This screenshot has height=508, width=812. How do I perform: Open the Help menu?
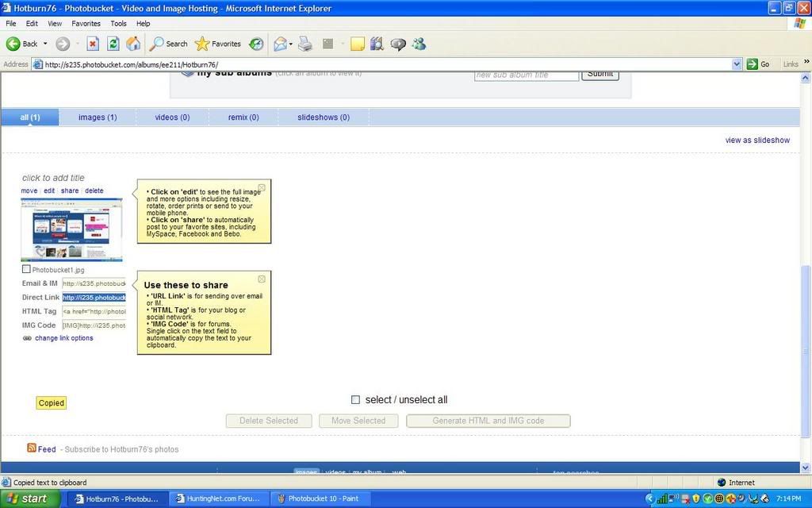(x=143, y=23)
